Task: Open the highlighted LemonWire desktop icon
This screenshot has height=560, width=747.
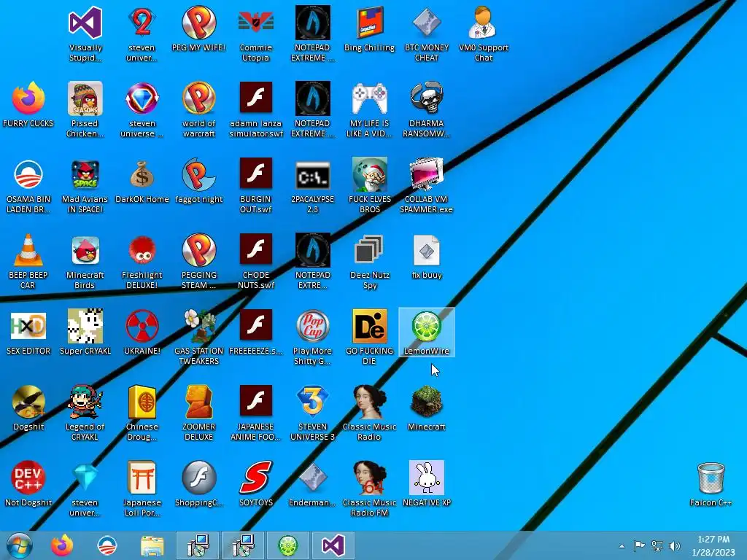Action: point(426,332)
